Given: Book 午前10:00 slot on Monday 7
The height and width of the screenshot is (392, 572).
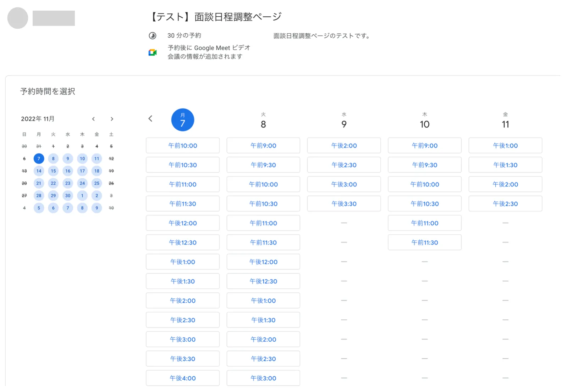Looking at the screenshot, I should [183, 146].
